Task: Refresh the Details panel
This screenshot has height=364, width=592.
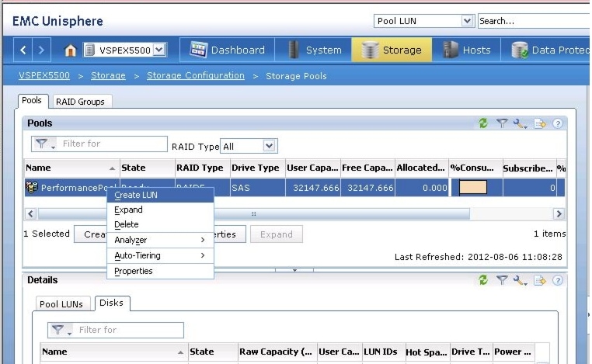Action: tap(483, 280)
